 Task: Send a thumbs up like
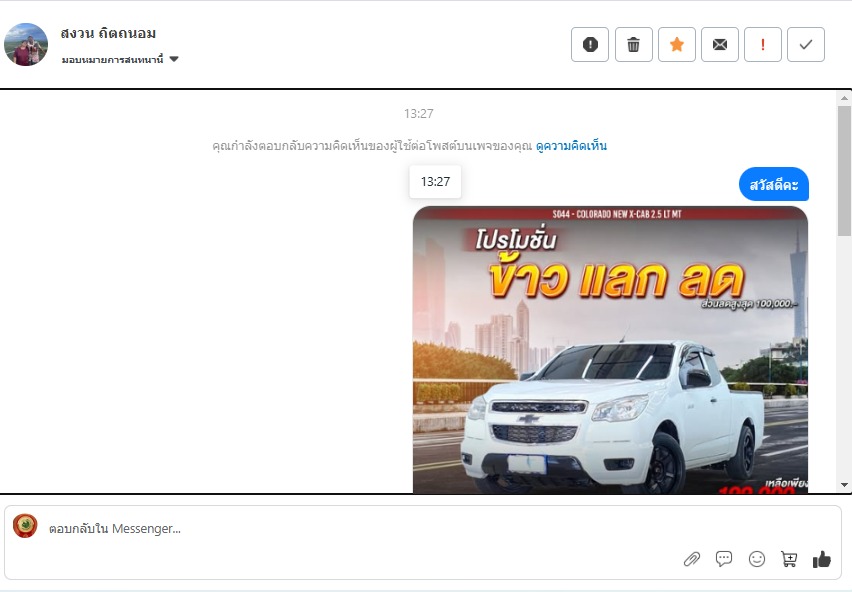[x=822, y=559]
